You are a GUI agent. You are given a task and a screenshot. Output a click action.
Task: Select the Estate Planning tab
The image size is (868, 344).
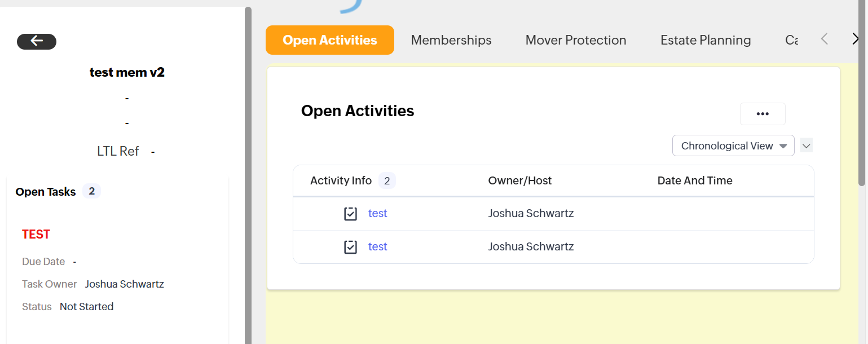[x=706, y=40]
